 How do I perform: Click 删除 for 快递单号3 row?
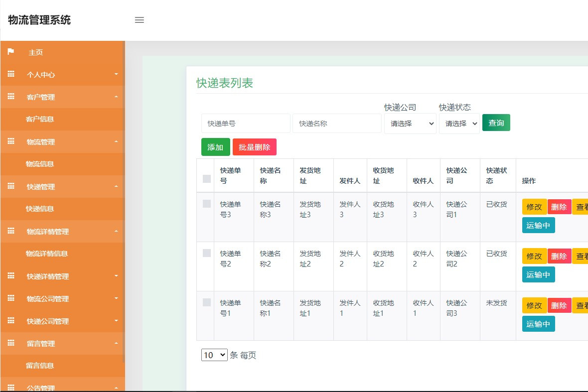[559, 207]
